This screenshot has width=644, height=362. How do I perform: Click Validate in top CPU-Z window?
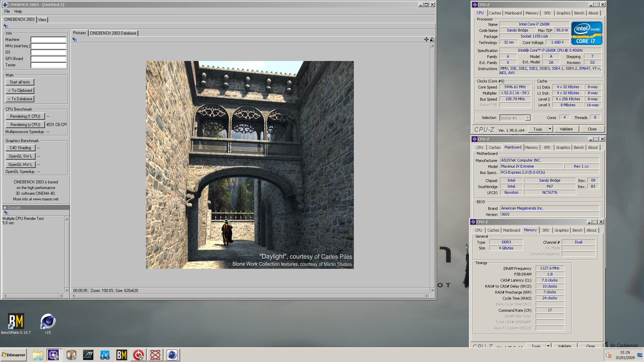[x=566, y=129]
